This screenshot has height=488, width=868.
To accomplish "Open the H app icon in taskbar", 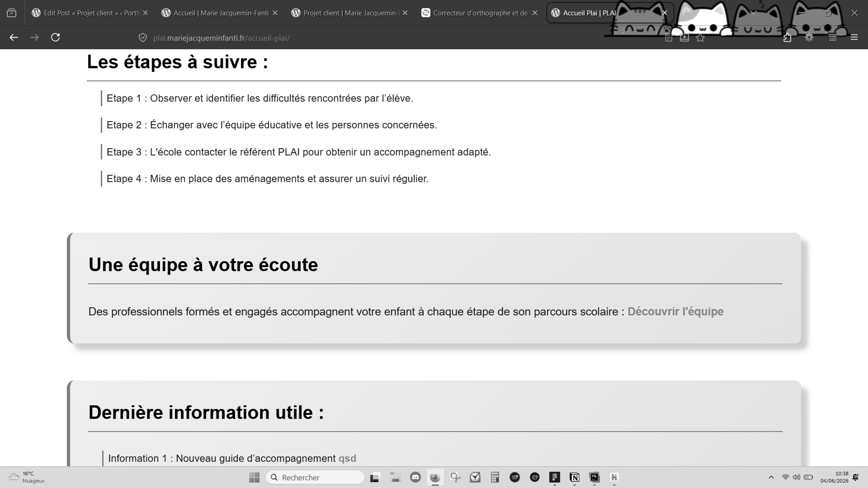I will point(614,477).
